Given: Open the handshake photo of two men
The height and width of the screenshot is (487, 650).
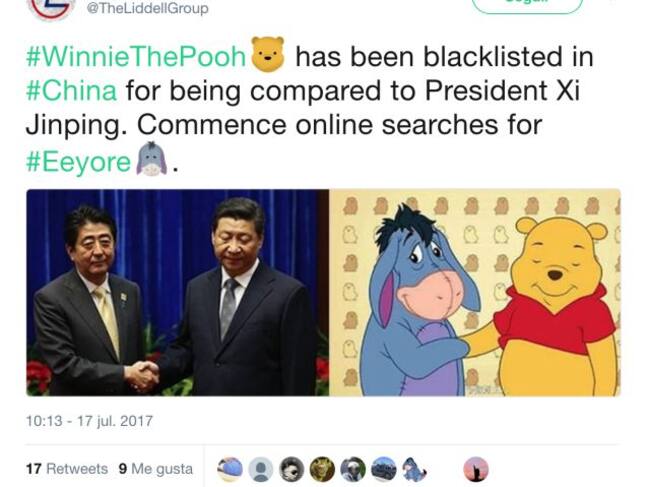Looking at the screenshot, I should tap(177, 293).
